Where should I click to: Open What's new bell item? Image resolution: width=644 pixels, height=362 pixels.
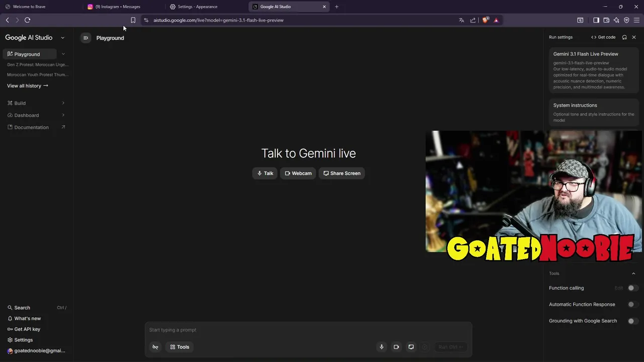[x=24, y=318]
